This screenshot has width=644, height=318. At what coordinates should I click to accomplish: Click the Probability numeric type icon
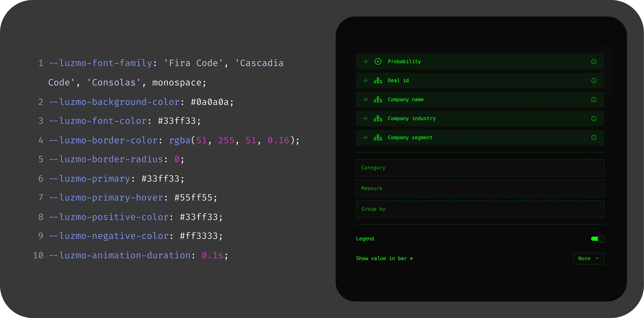pyautogui.click(x=378, y=61)
